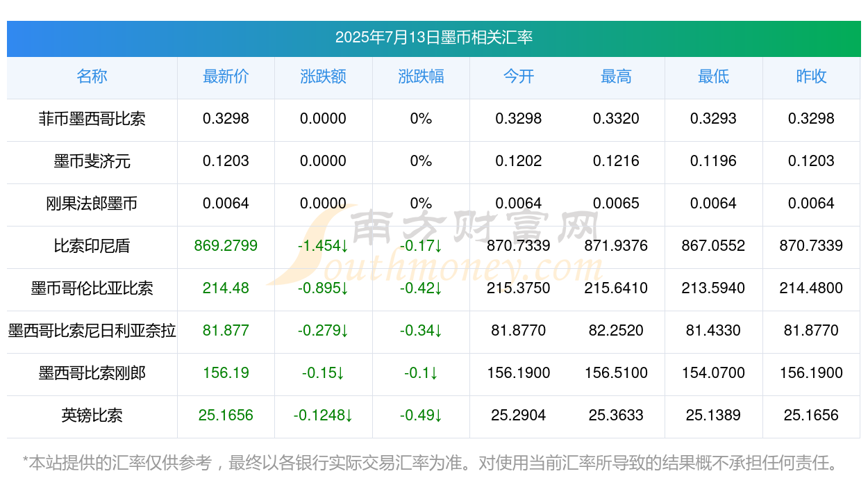This screenshot has width=868, height=485.
Task: Click change amount -0.15↓
Action: (323, 373)
